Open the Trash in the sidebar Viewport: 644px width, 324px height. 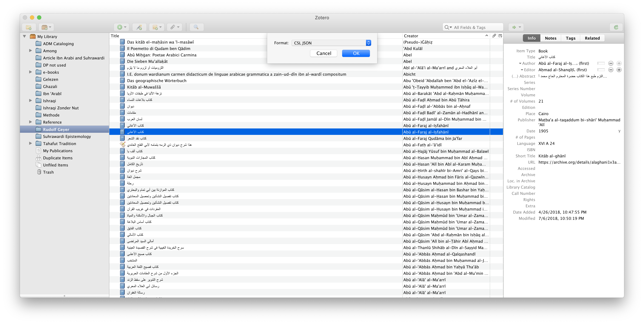48,172
